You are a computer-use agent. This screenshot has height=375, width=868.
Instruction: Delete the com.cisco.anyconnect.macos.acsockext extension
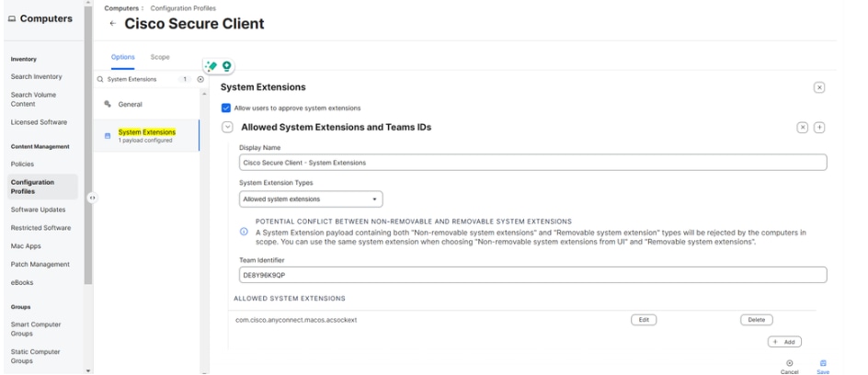[x=756, y=319]
